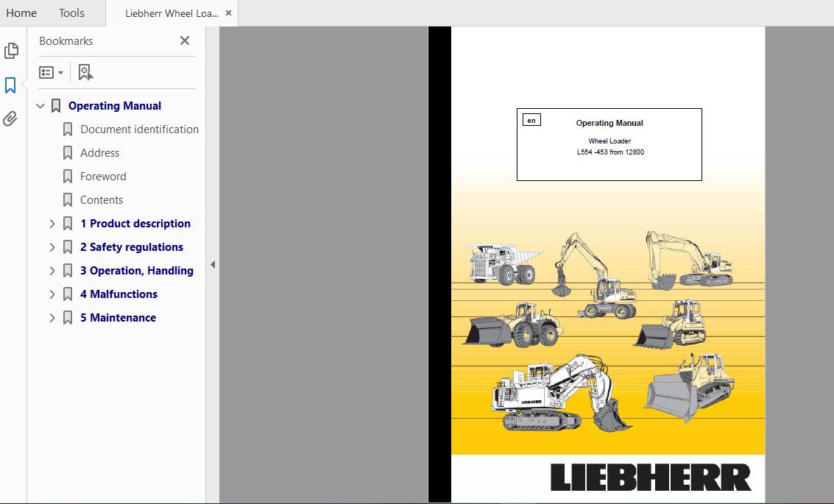Screen dimensions: 834x504
Task: Click 'L554 -453 from 12800' text on cover
Action: 611,152
